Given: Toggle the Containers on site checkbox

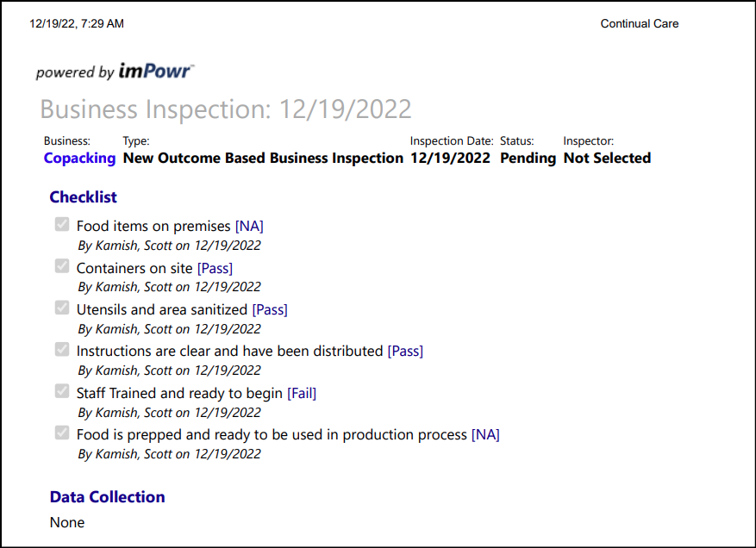Looking at the screenshot, I should click(62, 266).
